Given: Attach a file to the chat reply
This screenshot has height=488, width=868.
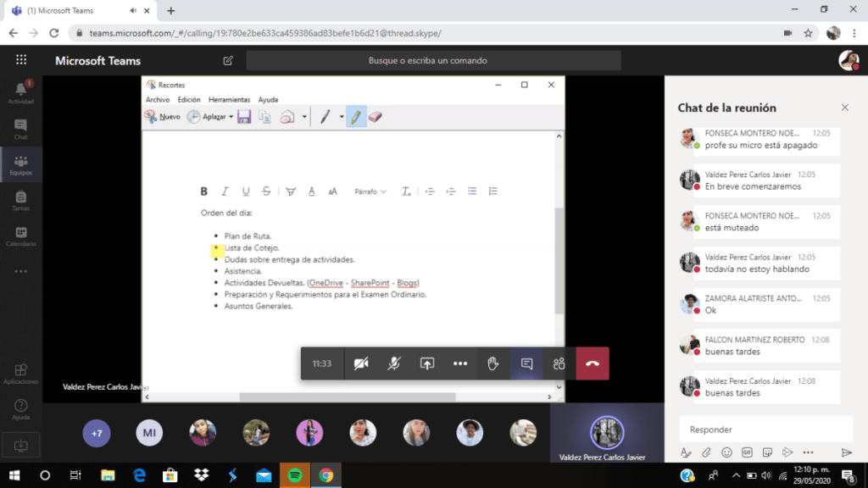Looking at the screenshot, I should (x=706, y=452).
